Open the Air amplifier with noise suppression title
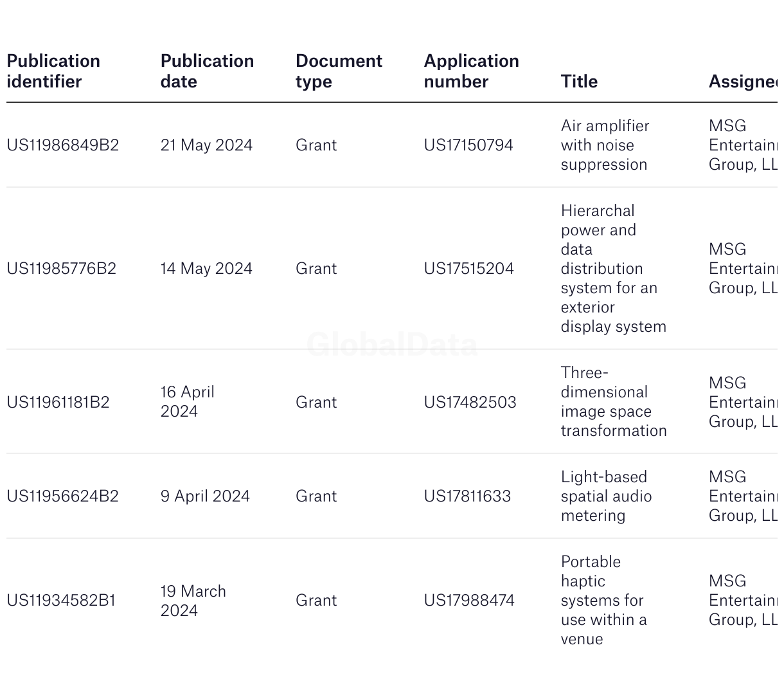 coord(605,145)
